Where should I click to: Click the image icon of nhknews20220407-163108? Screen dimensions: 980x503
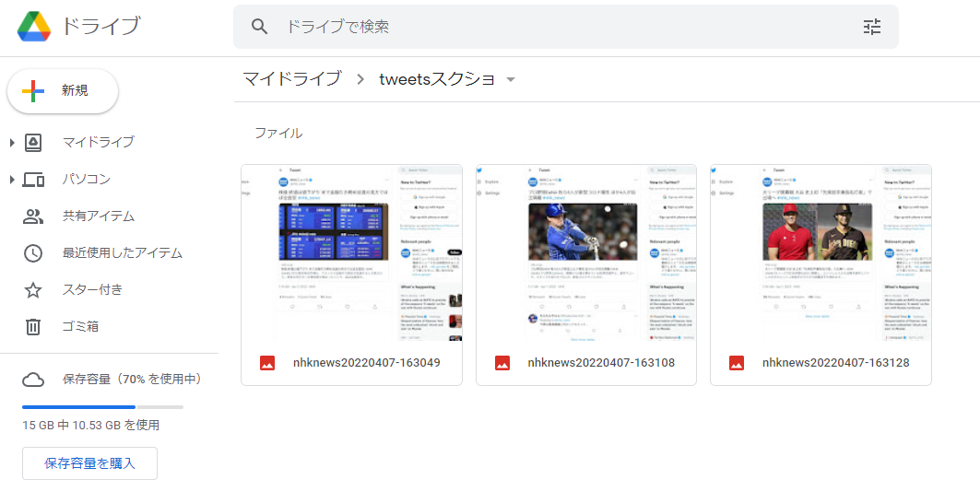(502, 363)
